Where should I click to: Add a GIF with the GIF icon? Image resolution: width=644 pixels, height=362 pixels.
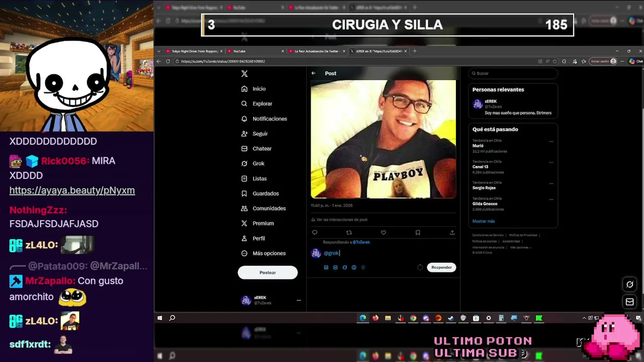coord(335,267)
